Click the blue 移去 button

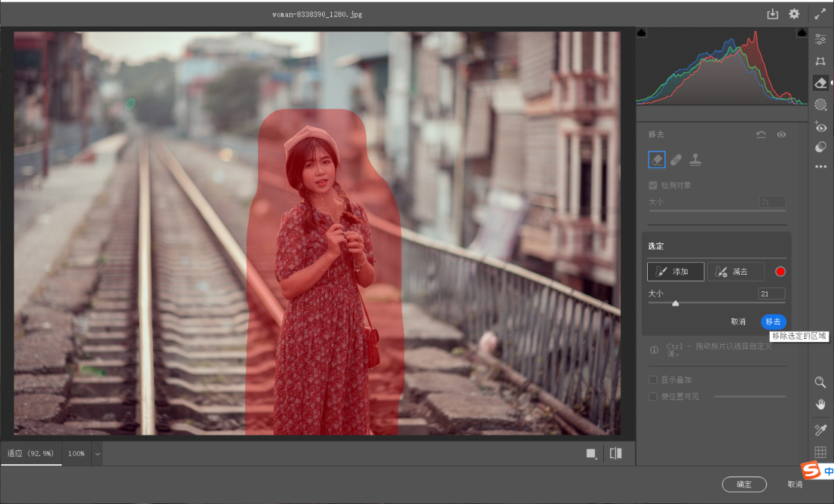click(773, 322)
